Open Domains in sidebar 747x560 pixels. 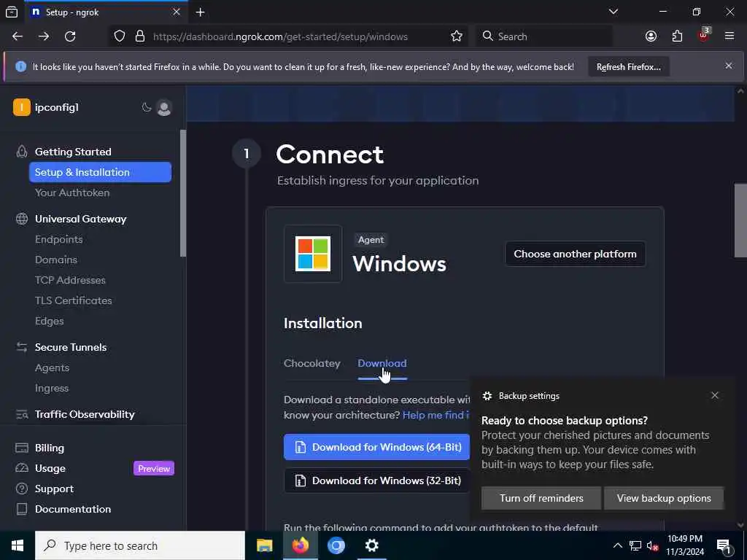[55, 260]
